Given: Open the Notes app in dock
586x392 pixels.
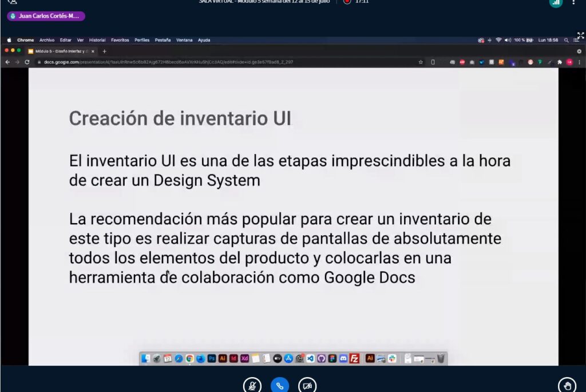Looking at the screenshot, I should [256, 359].
